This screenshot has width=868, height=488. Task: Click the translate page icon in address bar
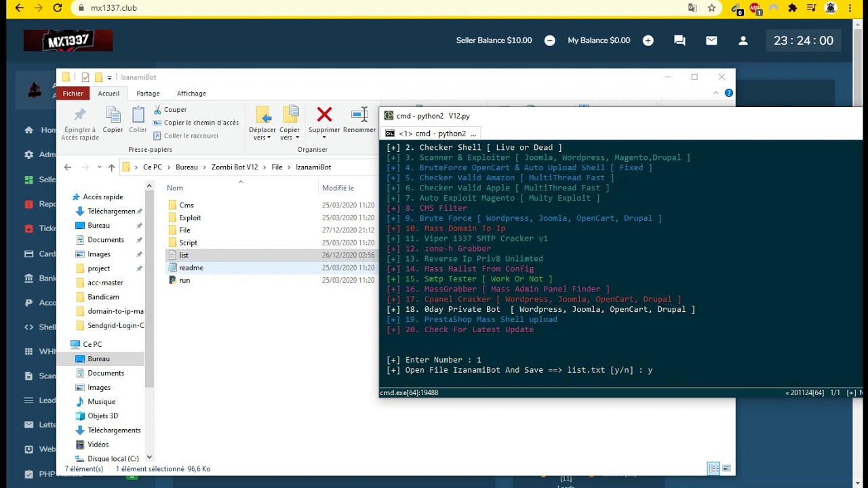tap(692, 8)
